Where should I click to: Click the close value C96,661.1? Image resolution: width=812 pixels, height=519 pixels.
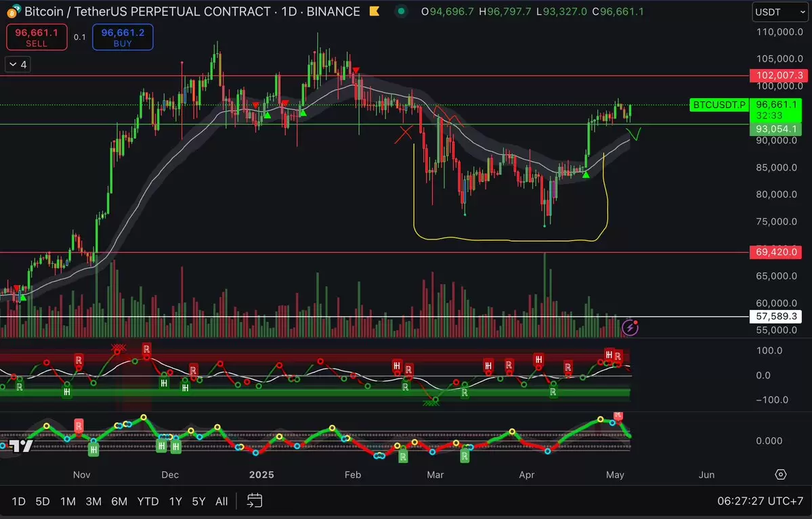pyautogui.click(x=618, y=12)
